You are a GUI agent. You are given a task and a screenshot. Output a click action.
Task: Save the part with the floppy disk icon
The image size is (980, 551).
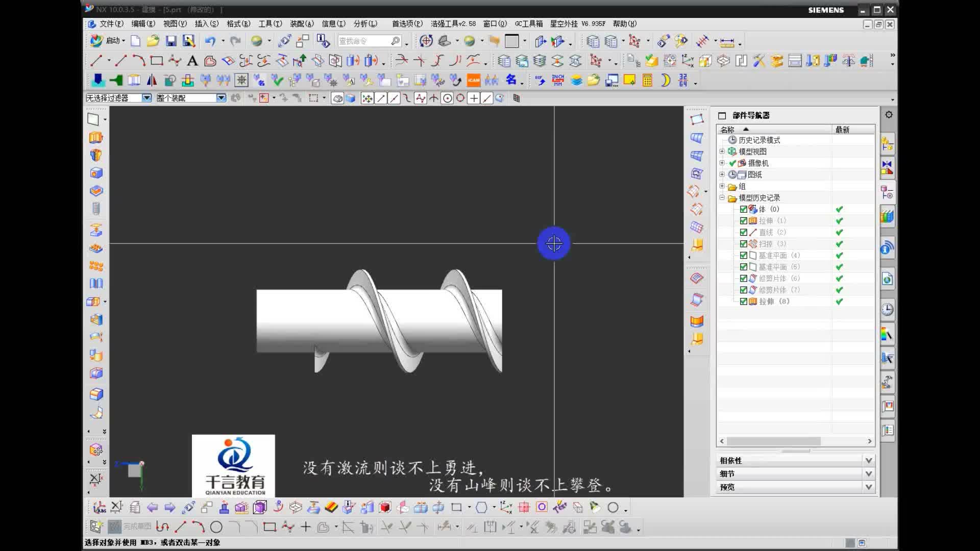pos(171,41)
